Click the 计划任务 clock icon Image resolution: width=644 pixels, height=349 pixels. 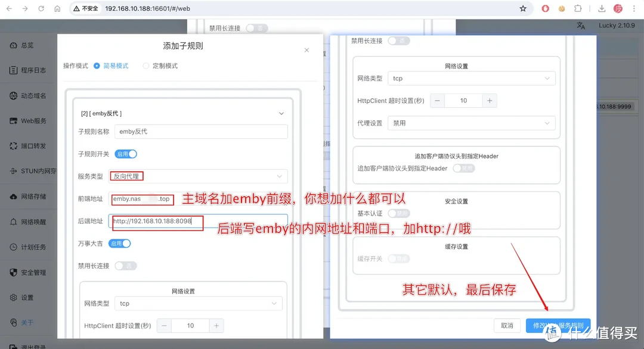(x=13, y=247)
